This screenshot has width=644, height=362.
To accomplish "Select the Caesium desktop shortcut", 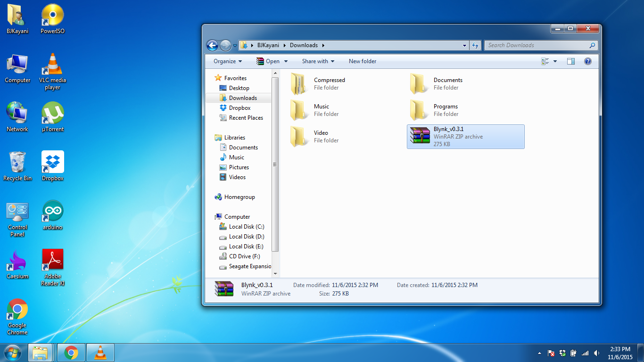I will [17, 264].
